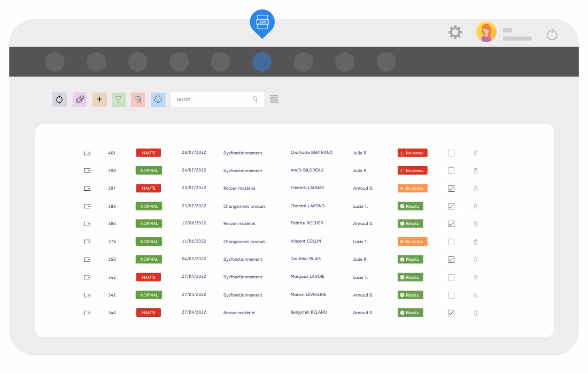Open the user avatar profile menu

486,33
